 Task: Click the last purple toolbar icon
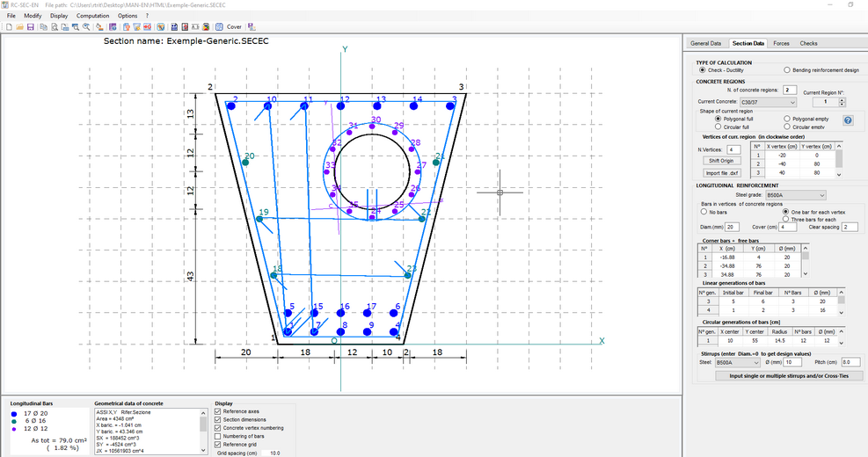252,26
